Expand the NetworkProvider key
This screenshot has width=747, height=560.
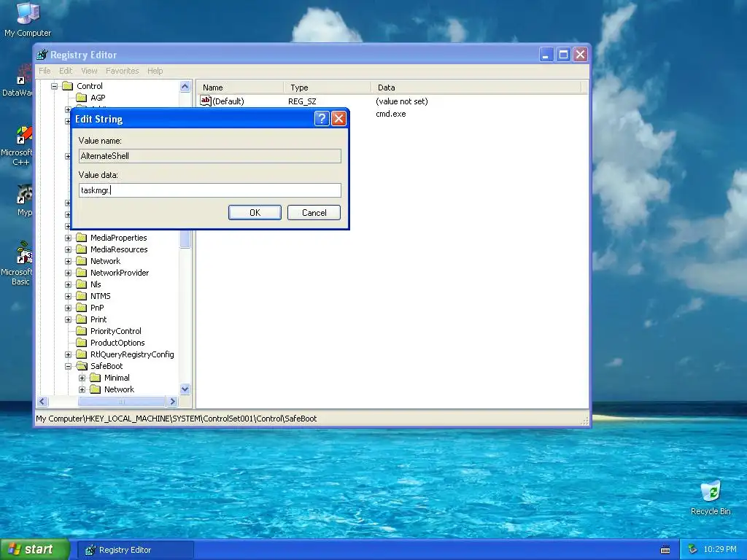coord(68,273)
